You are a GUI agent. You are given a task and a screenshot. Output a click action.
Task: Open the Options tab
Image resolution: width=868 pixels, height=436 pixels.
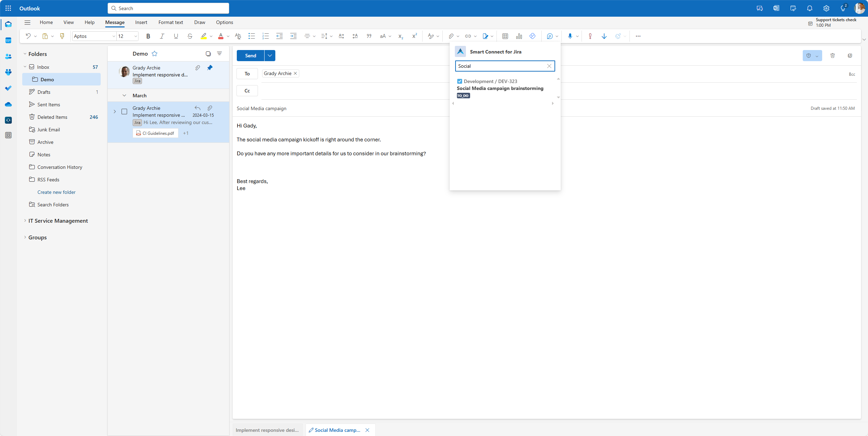click(224, 22)
